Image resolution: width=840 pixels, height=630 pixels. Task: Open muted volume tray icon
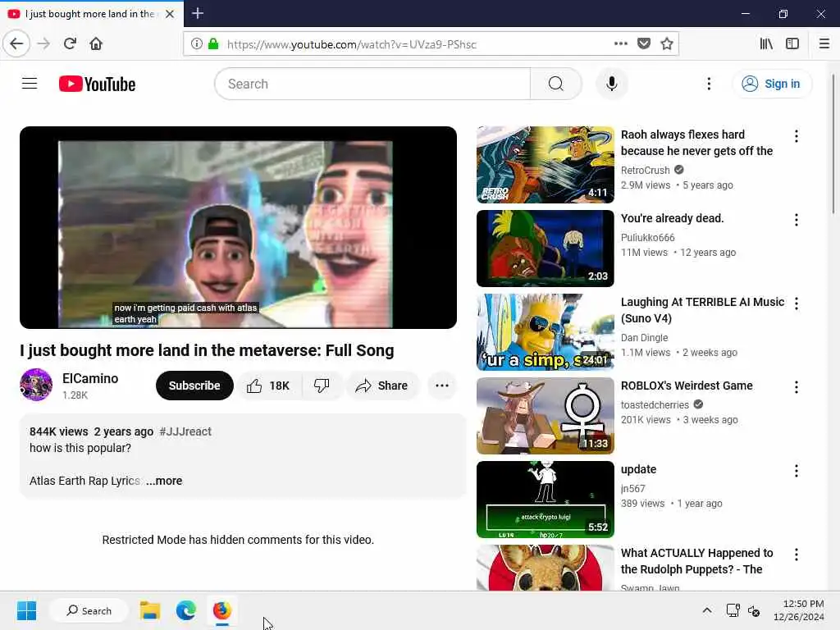click(x=754, y=610)
